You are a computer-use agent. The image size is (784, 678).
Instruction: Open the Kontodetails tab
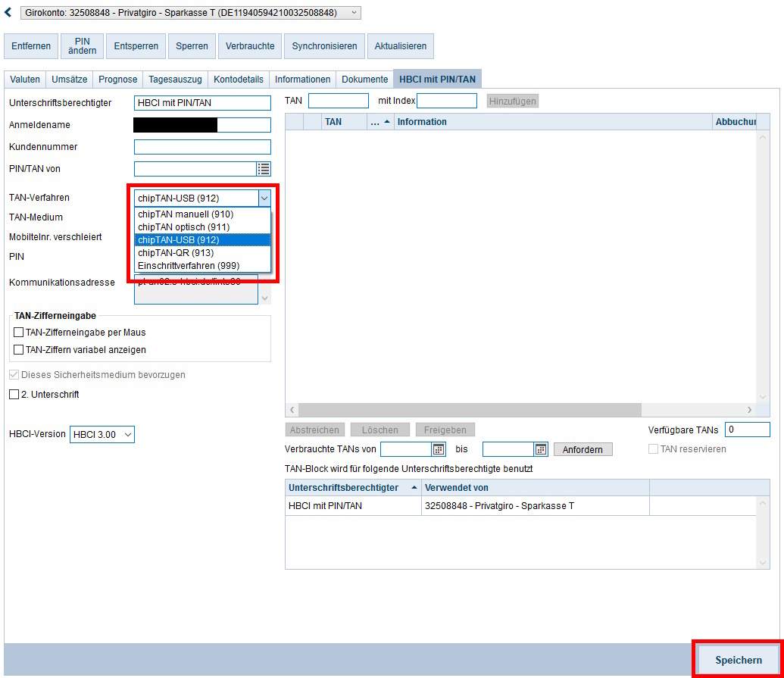pyautogui.click(x=239, y=80)
